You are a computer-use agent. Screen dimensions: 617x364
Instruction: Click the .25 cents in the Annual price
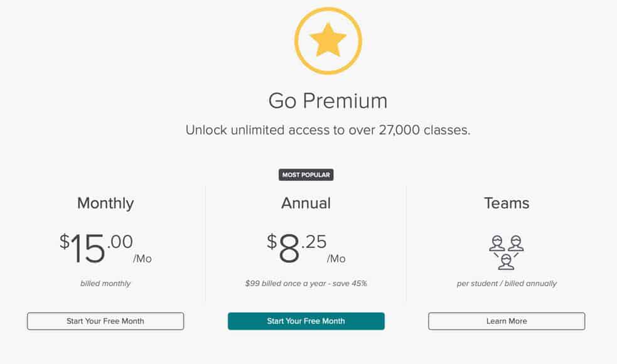[314, 242]
